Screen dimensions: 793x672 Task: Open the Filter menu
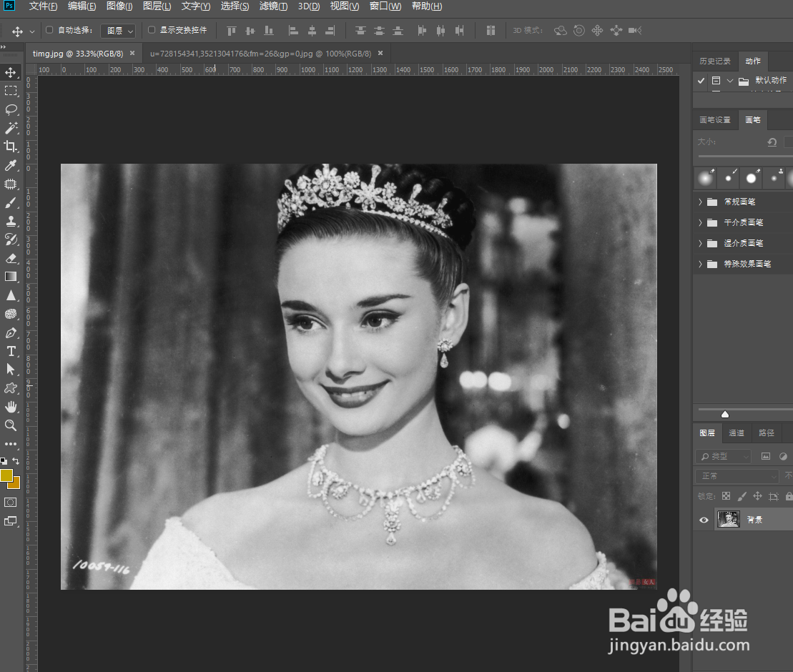pyautogui.click(x=273, y=6)
